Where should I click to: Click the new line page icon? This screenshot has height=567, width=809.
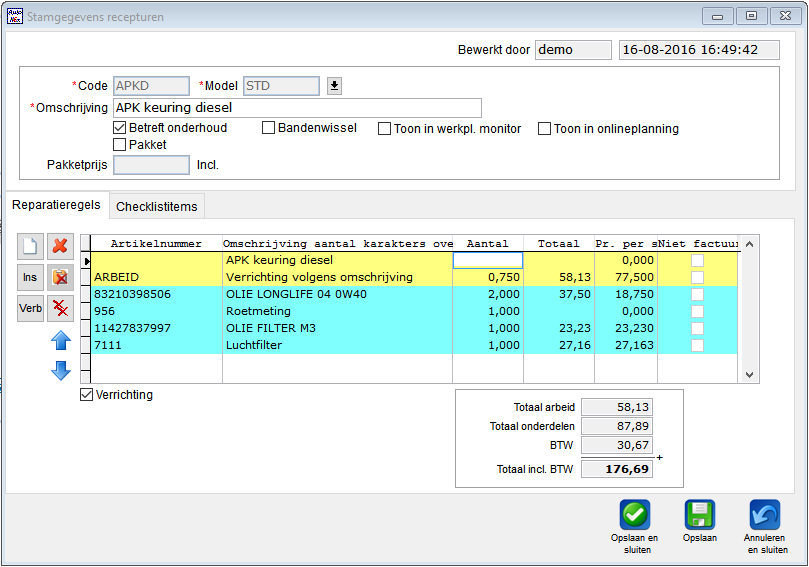pyautogui.click(x=30, y=246)
